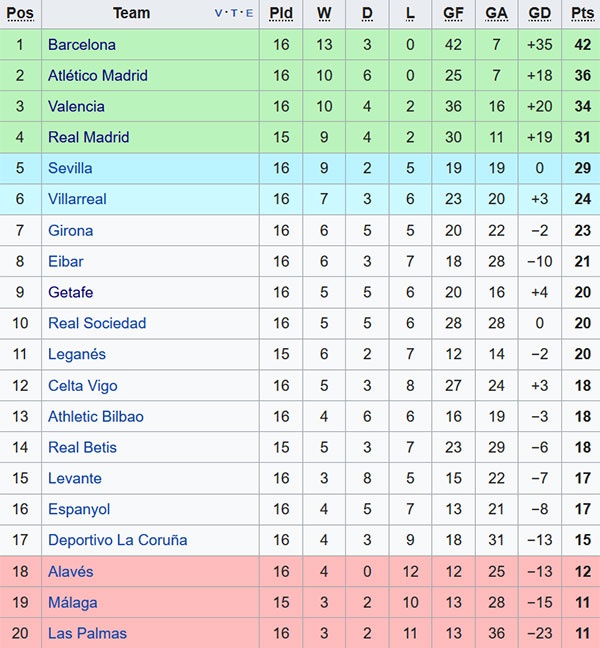Click the Pts column header
This screenshot has width=600, height=648.
[583, 14]
